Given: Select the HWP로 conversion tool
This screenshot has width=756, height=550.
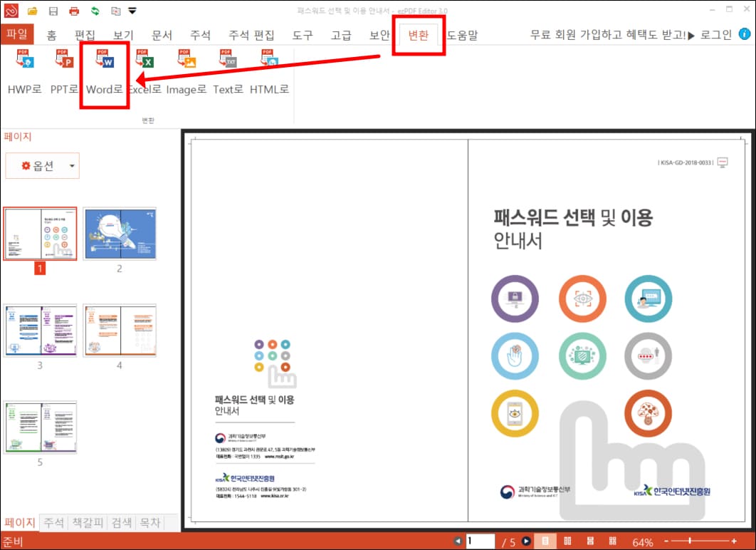Looking at the screenshot, I should click(x=24, y=71).
